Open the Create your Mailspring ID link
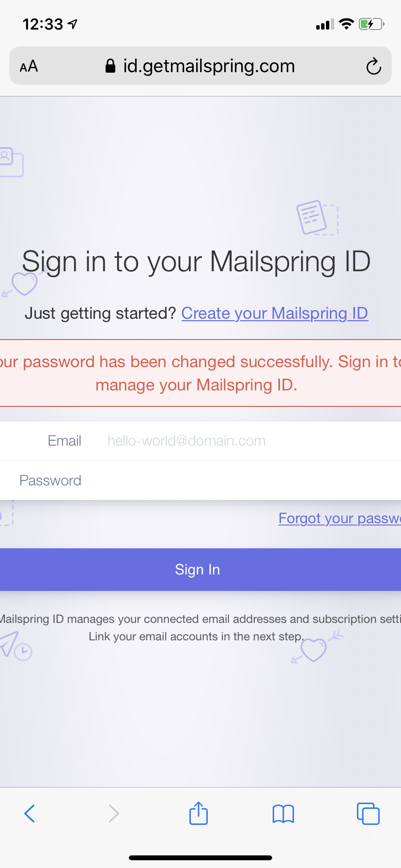Screen dimensions: 401x868 tap(274, 313)
